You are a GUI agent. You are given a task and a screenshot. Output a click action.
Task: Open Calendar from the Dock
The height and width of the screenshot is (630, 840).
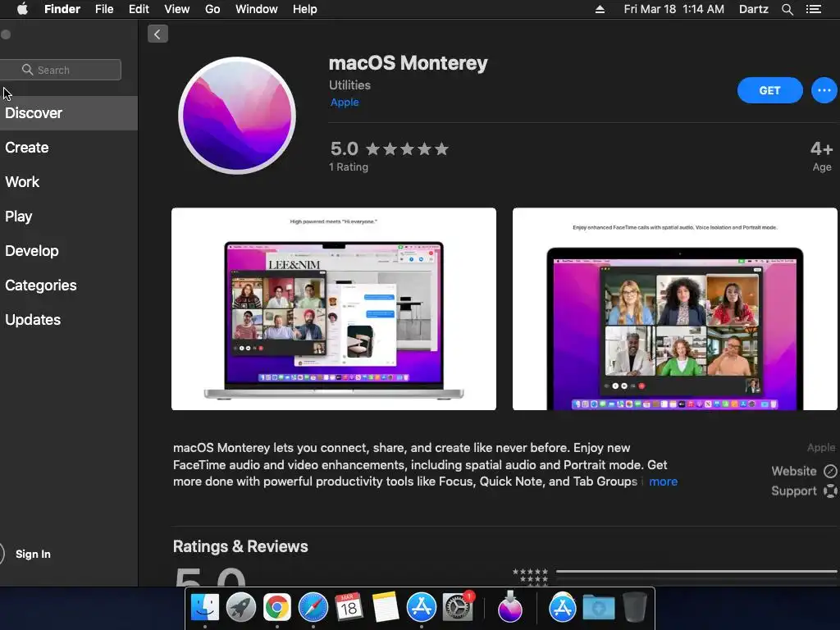pyautogui.click(x=349, y=608)
